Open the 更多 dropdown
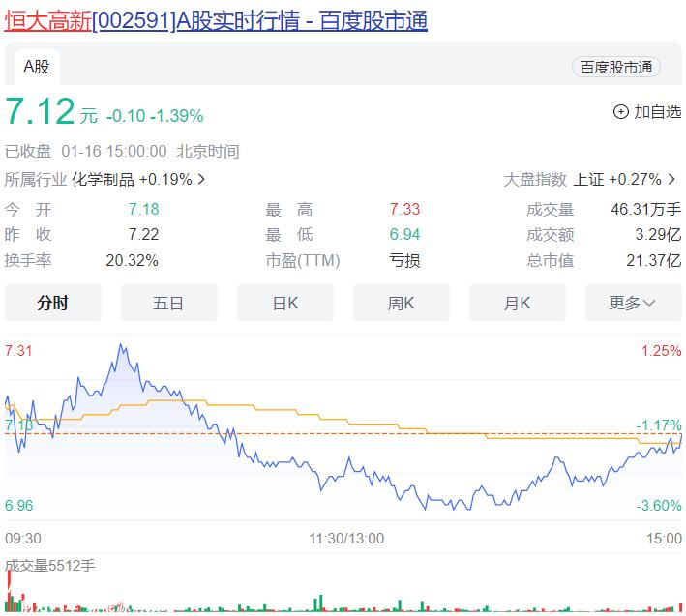 point(634,303)
